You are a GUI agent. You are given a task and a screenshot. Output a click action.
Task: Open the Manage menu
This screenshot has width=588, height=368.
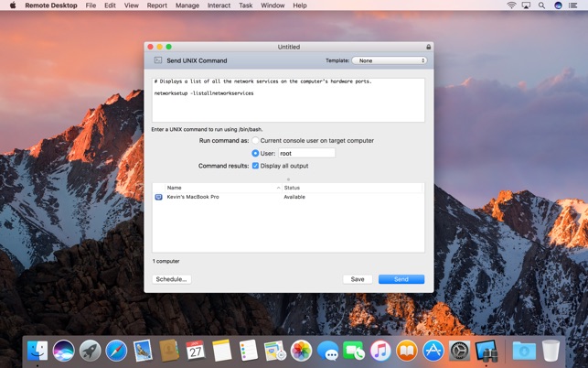(187, 5)
